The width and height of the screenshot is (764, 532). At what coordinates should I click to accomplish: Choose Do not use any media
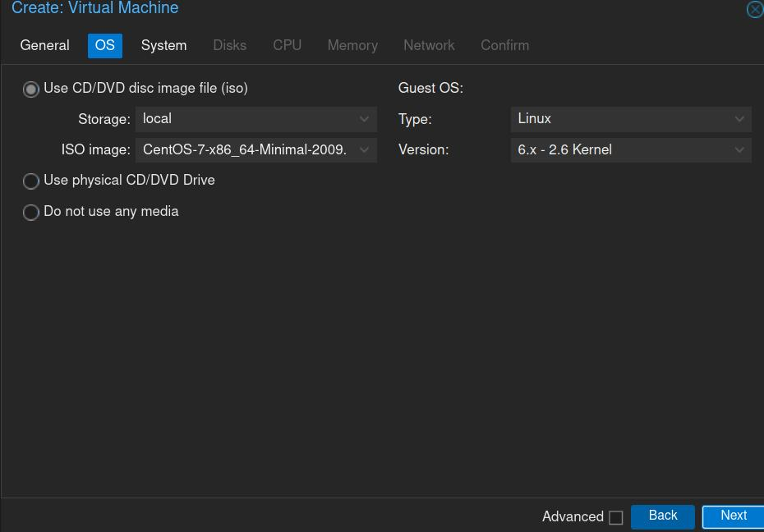[31, 213]
